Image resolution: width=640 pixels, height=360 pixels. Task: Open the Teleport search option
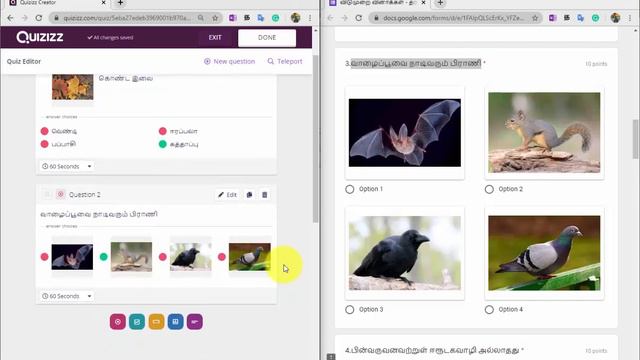coord(285,61)
